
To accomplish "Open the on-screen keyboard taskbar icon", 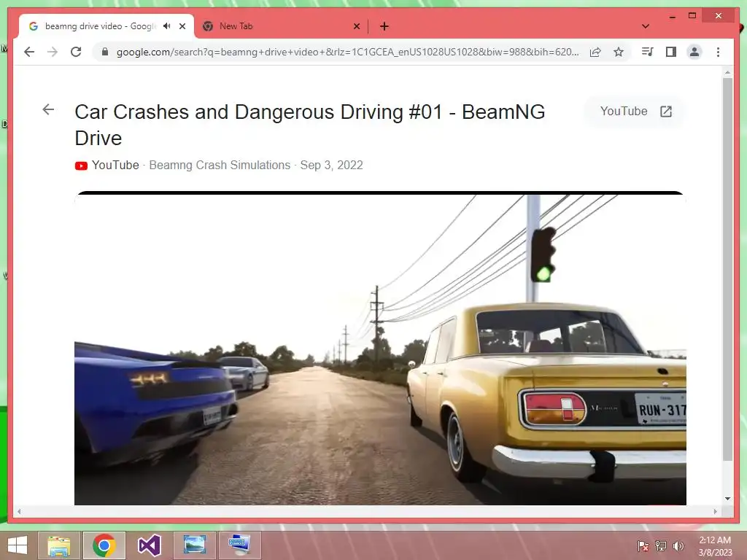I will point(239,545).
